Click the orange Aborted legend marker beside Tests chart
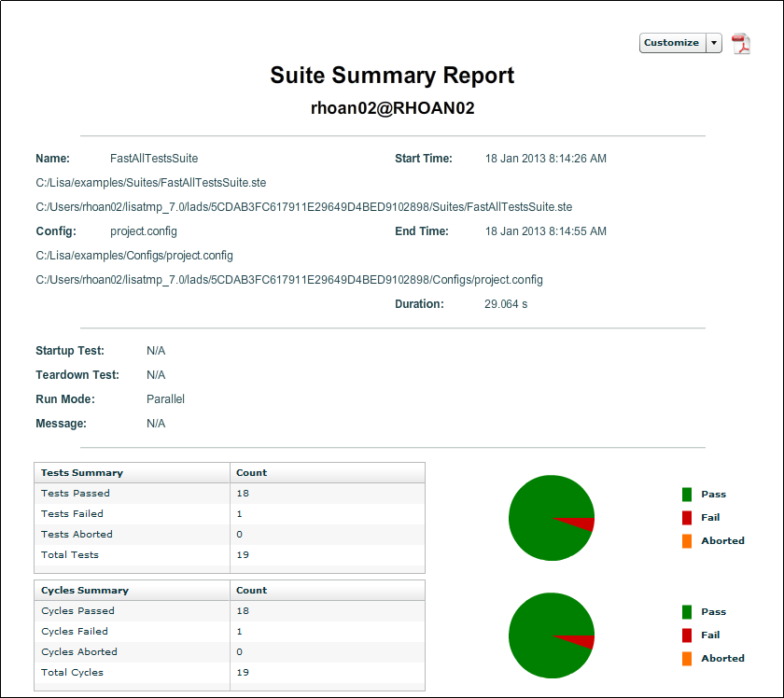784x698 pixels. (687, 540)
